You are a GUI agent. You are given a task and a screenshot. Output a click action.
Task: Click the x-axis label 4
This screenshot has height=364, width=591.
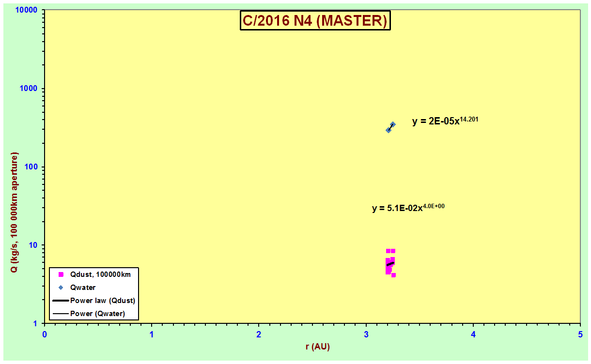[473, 334]
